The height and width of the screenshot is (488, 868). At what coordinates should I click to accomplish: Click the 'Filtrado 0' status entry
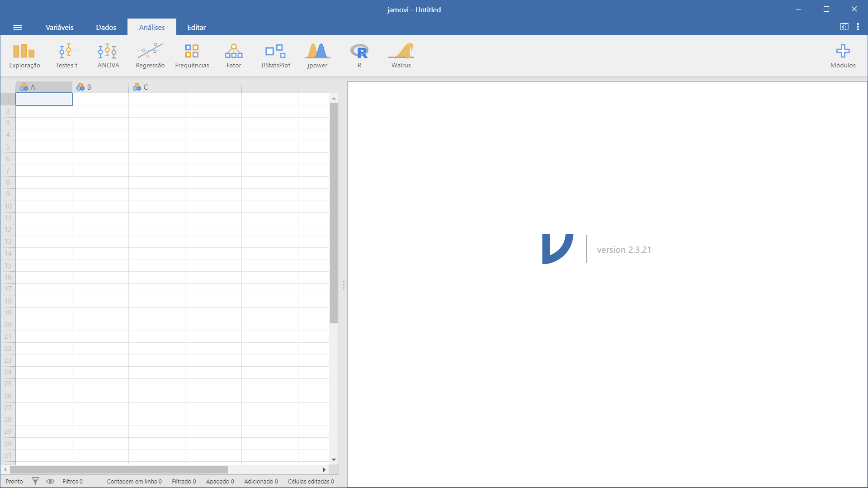184,481
